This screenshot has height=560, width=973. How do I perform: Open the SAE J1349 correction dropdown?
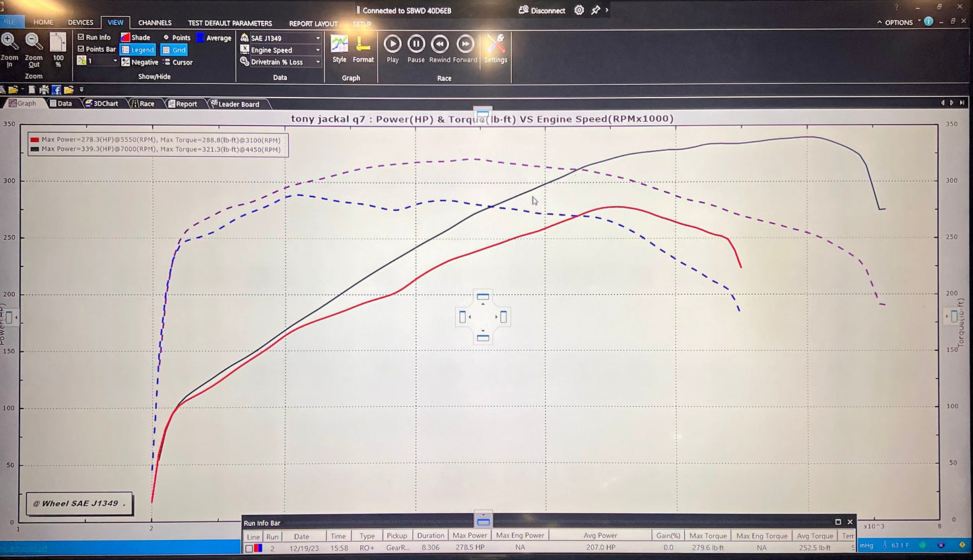pyautogui.click(x=317, y=38)
